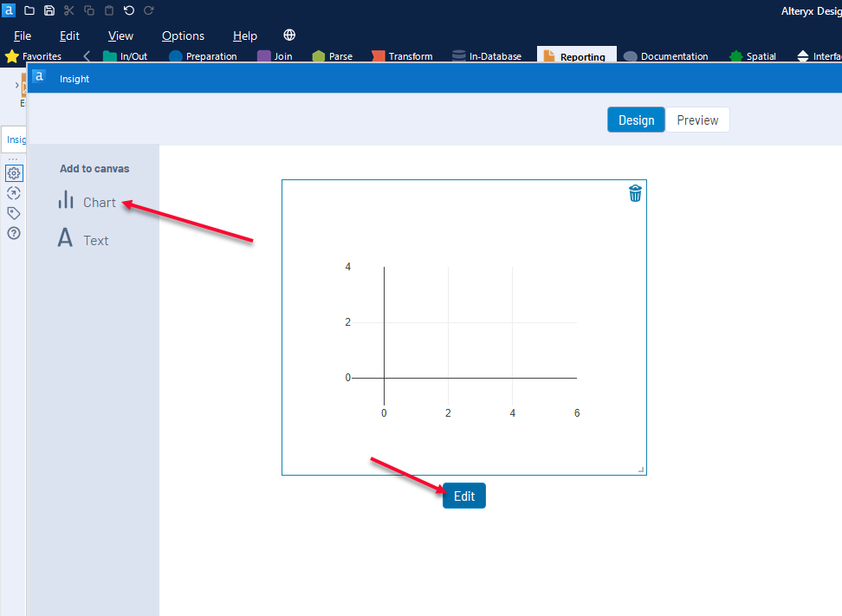Viewport: 842px width, 616px height.
Task: Open the Insight configuration gear icon
Action: [14, 173]
